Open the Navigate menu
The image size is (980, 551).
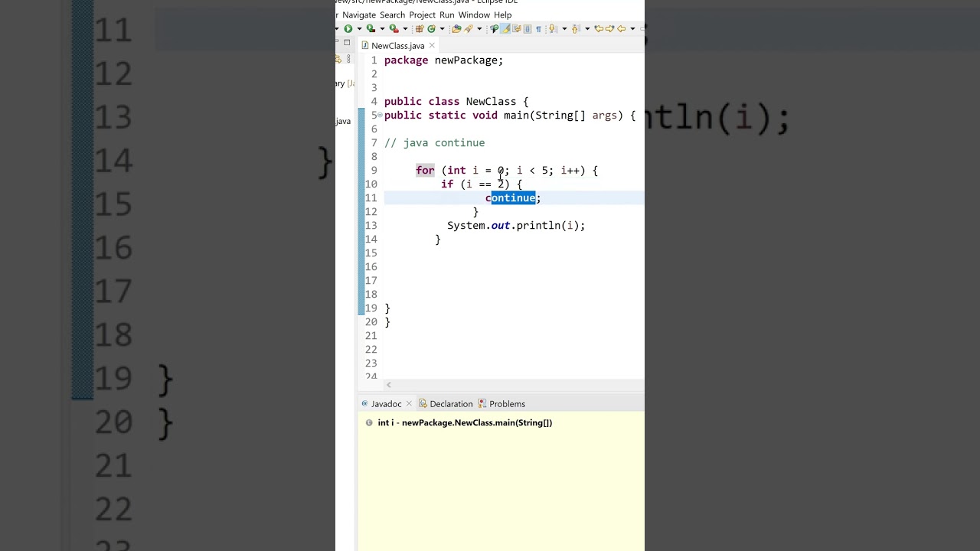359,15
